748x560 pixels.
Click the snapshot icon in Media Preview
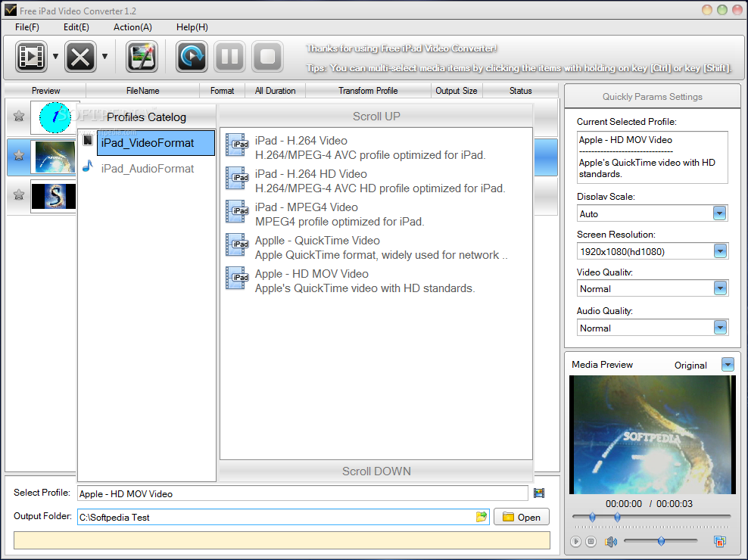719,541
